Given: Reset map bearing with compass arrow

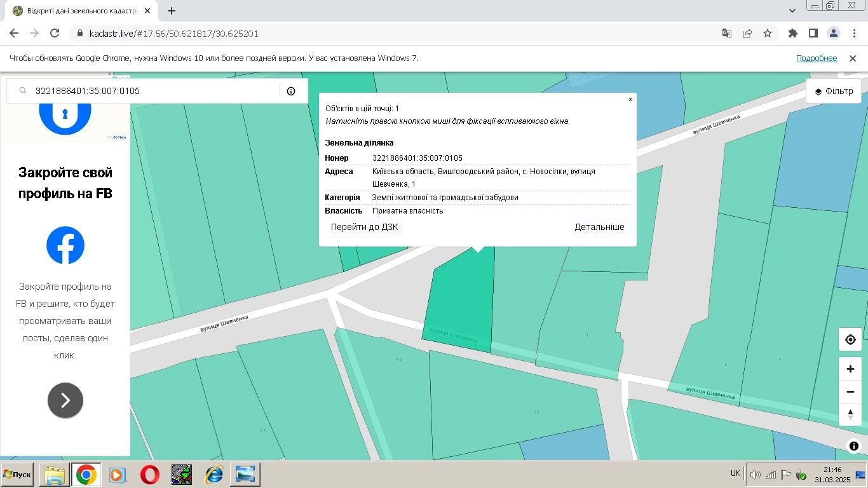Looking at the screenshot, I should pyautogui.click(x=850, y=414).
